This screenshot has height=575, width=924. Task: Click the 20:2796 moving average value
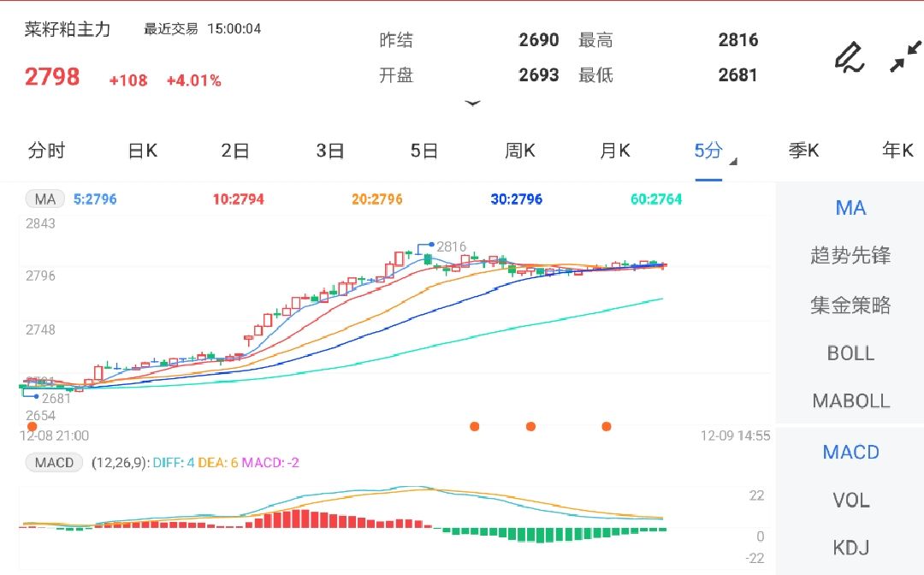(x=377, y=199)
